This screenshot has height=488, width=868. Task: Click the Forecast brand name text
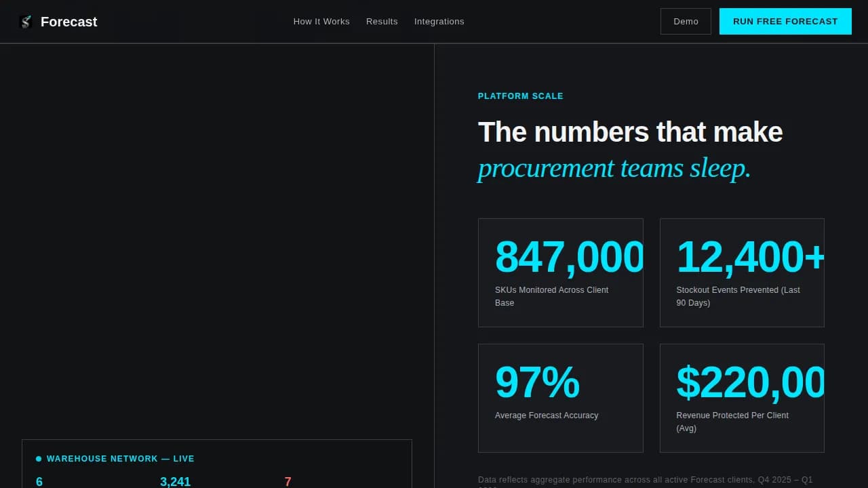[69, 22]
